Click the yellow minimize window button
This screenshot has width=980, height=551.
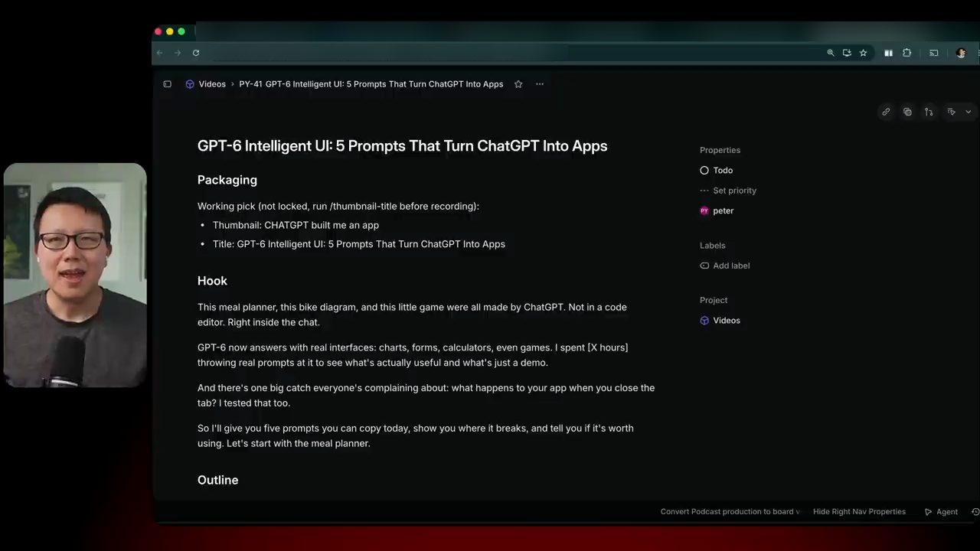170,31
